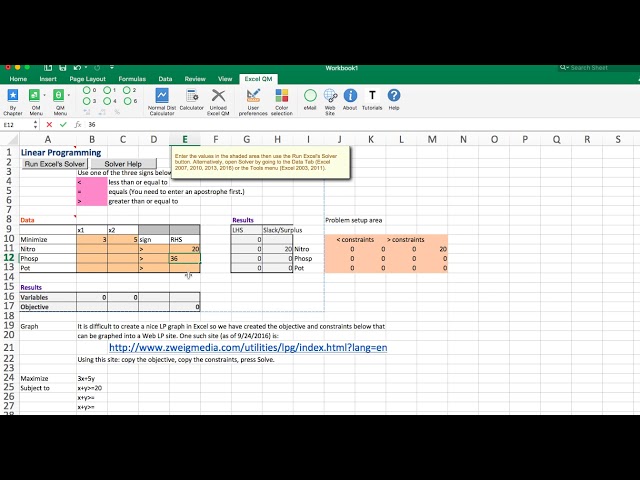640x480 pixels.
Task: Select cell E12 containing 36
Action: [185, 258]
